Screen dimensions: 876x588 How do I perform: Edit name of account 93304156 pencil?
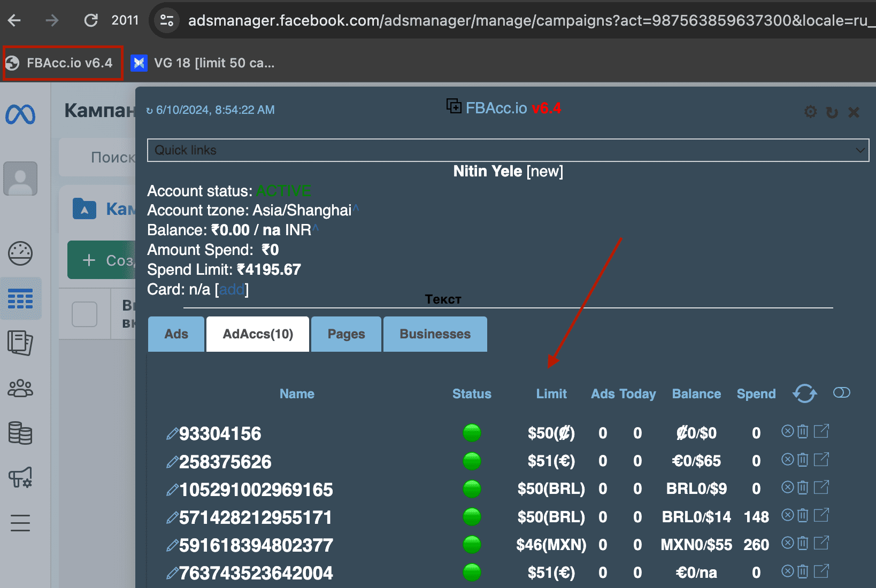point(172,434)
